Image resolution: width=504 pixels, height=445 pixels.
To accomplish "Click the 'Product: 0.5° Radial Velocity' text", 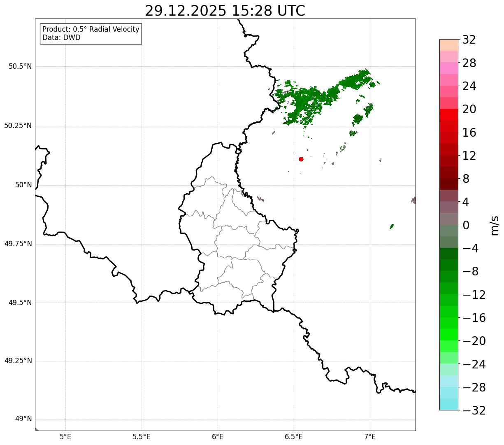I will pos(91,30).
